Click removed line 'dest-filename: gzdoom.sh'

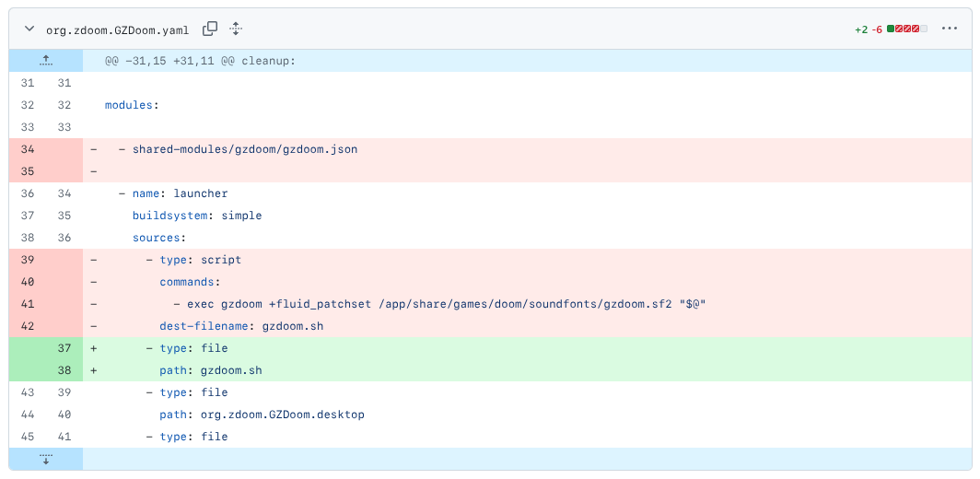528,326
